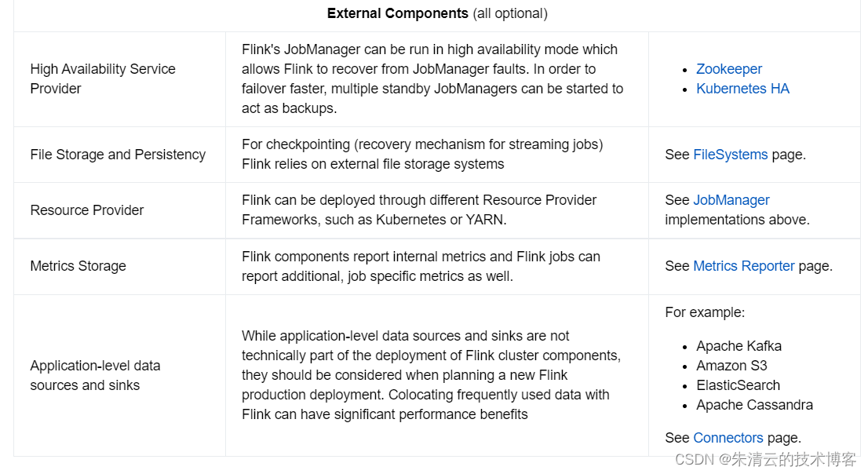This screenshot has width=868, height=474.
Task: Click the Apache Cassandra list item
Action: pos(754,406)
